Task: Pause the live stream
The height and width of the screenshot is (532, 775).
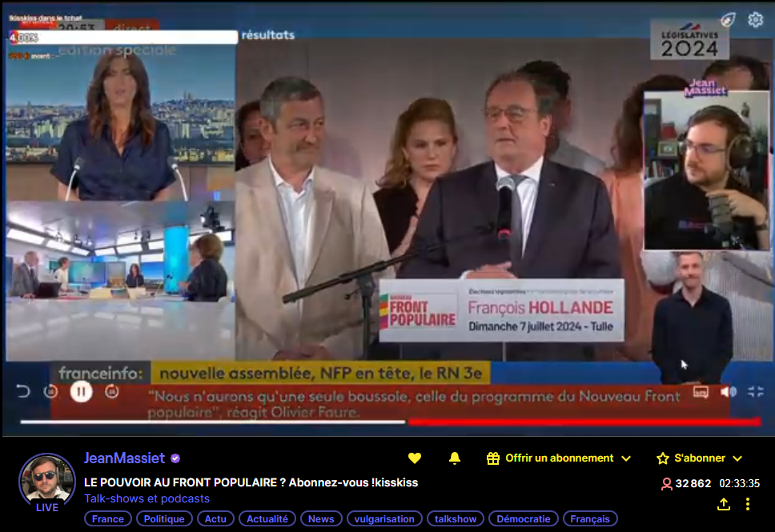Action: pos(81,392)
